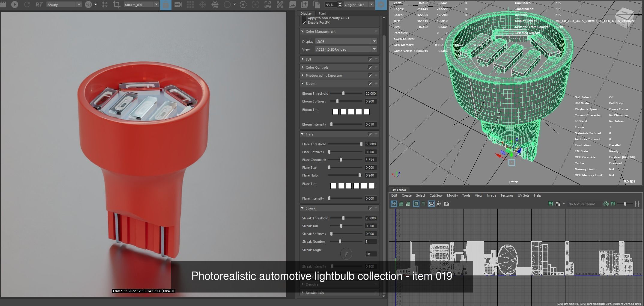
Task: Click the UV snapshot camera icon
Action: tap(447, 204)
